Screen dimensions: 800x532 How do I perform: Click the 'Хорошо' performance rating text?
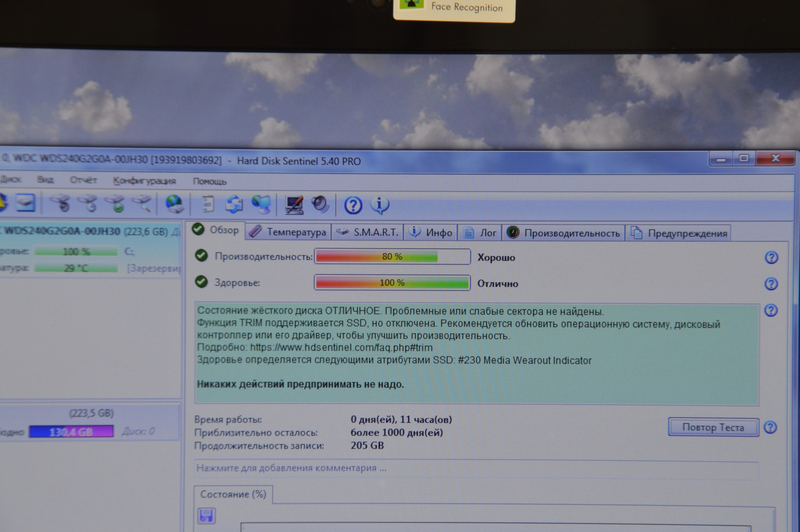pyautogui.click(x=497, y=258)
